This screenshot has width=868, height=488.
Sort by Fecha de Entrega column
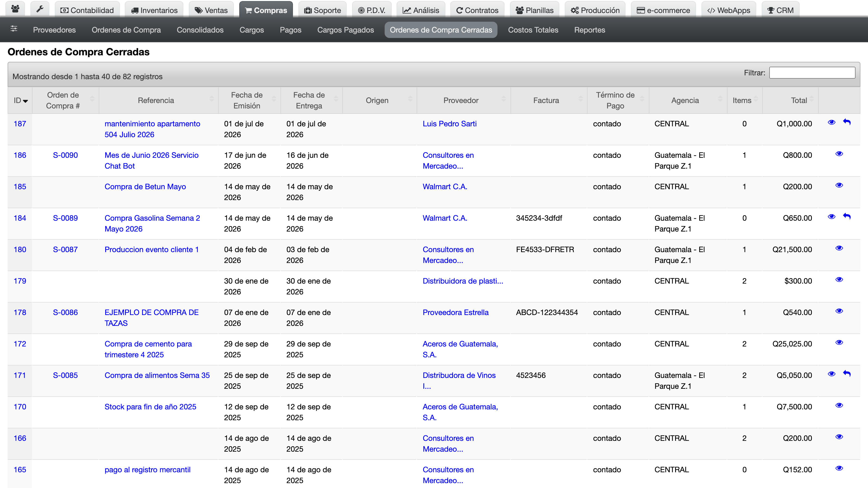[x=312, y=100]
